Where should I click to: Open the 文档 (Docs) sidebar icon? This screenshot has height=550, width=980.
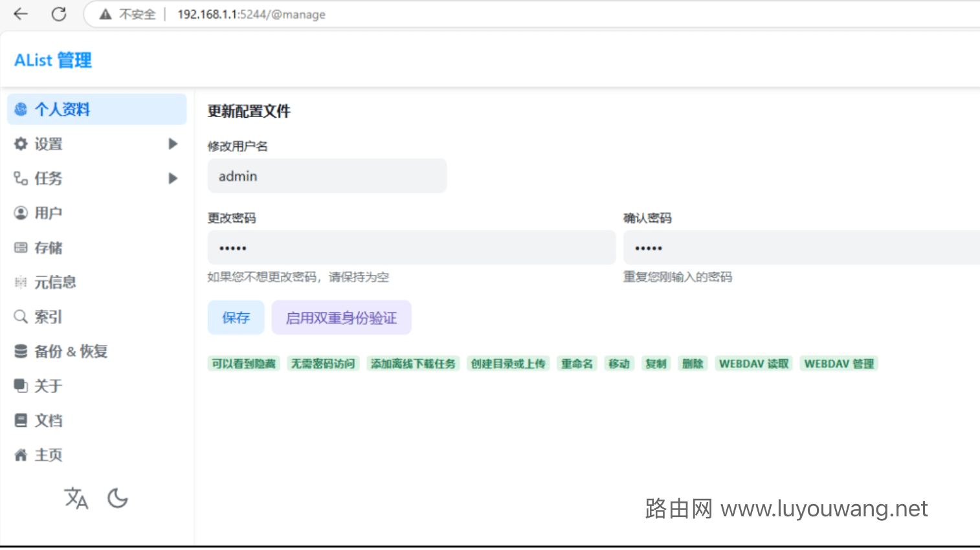pyautogui.click(x=20, y=420)
